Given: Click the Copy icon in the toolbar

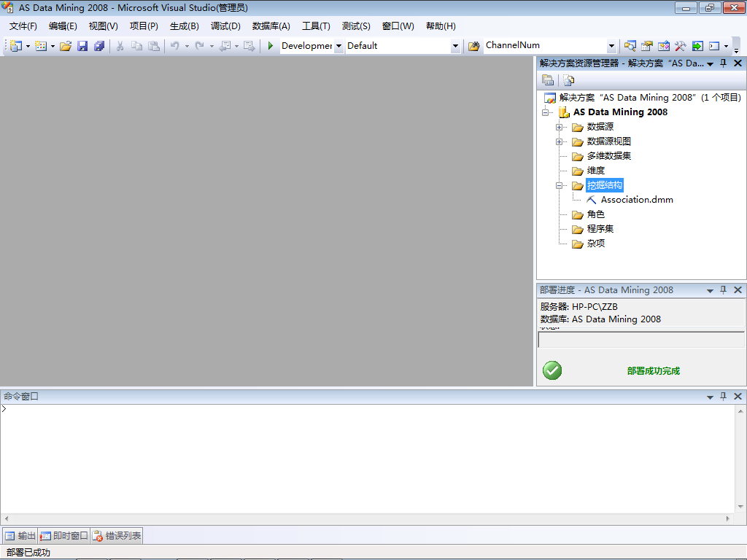Looking at the screenshot, I should point(136,46).
